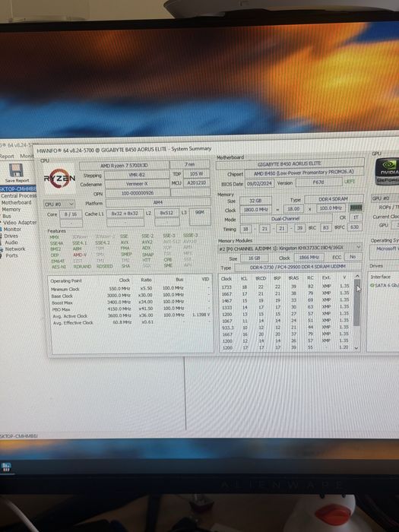
Task: Open the memory module selector dropdown
Action: pyautogui.click(x=290, y=248)
